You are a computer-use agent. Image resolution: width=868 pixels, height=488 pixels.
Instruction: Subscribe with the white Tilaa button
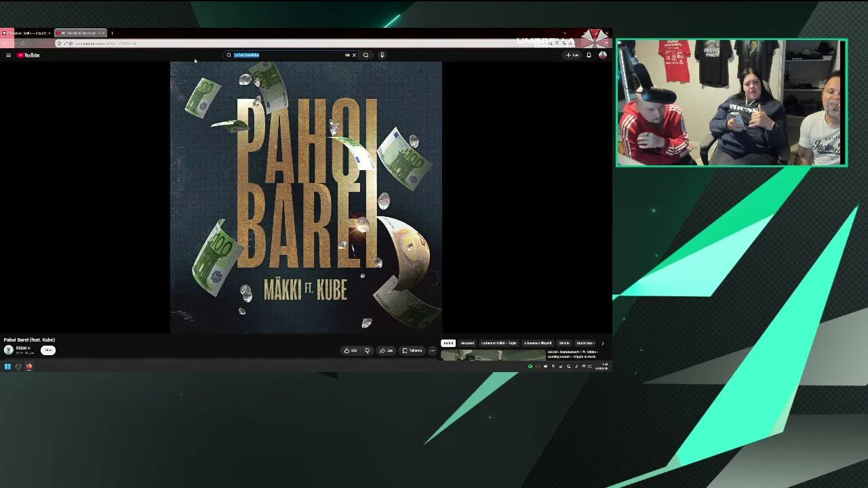coord(48,350)
